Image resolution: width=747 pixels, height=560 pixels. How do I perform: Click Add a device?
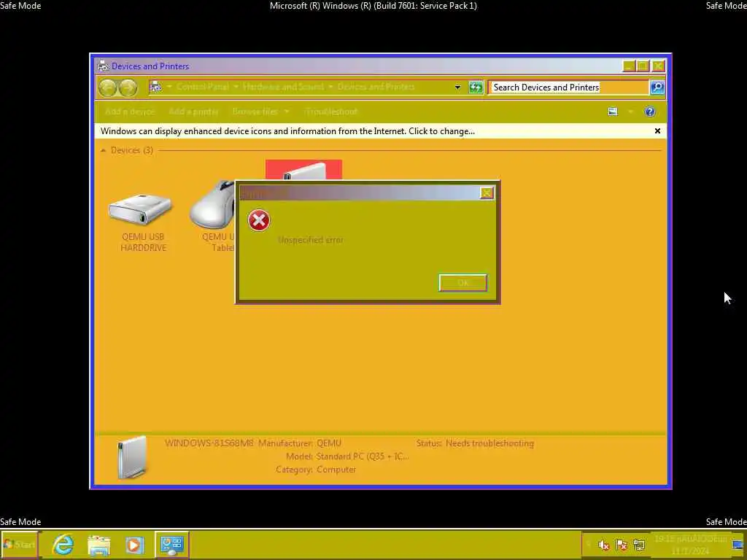click(x=130, y=112)
